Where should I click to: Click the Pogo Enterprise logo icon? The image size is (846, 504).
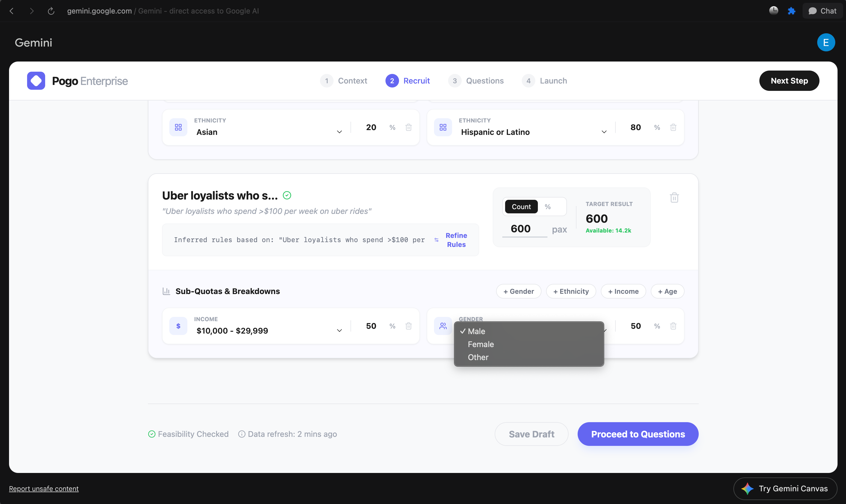click(x=36, y=81)
